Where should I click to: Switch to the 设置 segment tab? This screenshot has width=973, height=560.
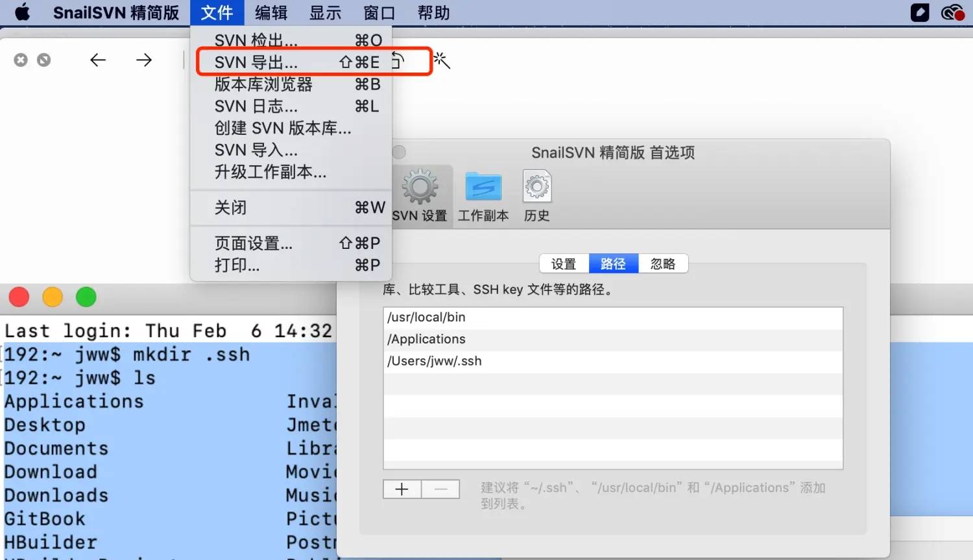point(564,264)
